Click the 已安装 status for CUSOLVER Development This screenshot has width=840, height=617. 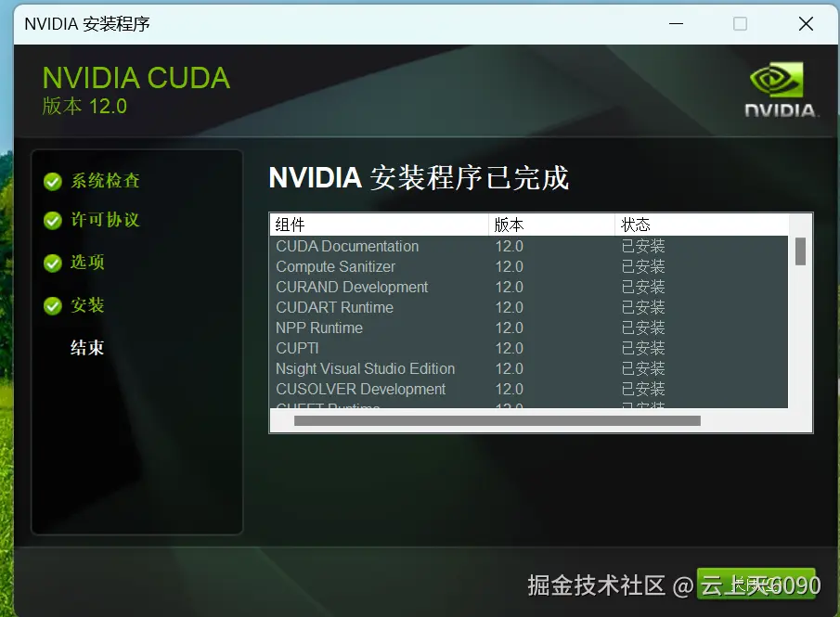click(x=643, y=389)
